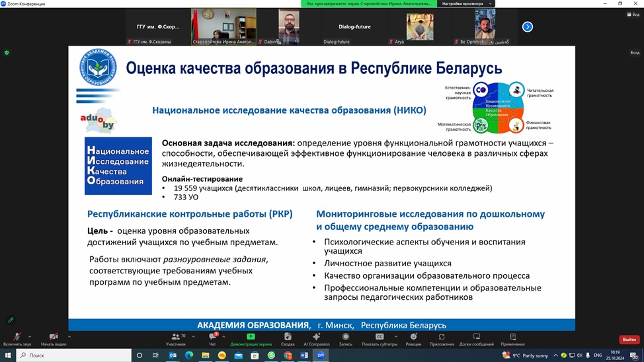Viewport: 644px width, 362px height.
Task: Click bullet text 733 УО
Action: coord(186,197)
